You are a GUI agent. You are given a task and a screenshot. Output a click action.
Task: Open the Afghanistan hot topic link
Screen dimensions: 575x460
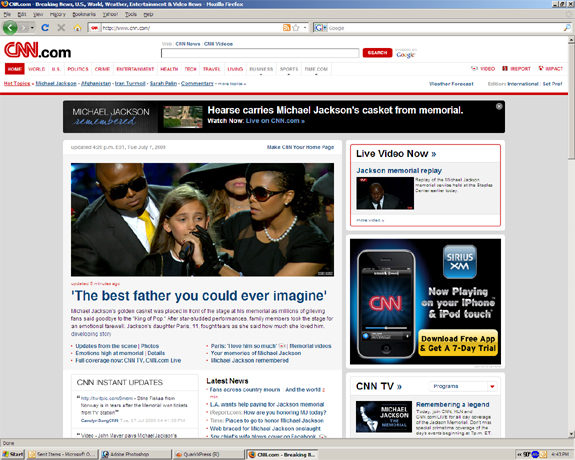pyautogui.click(x=96, y=84)
